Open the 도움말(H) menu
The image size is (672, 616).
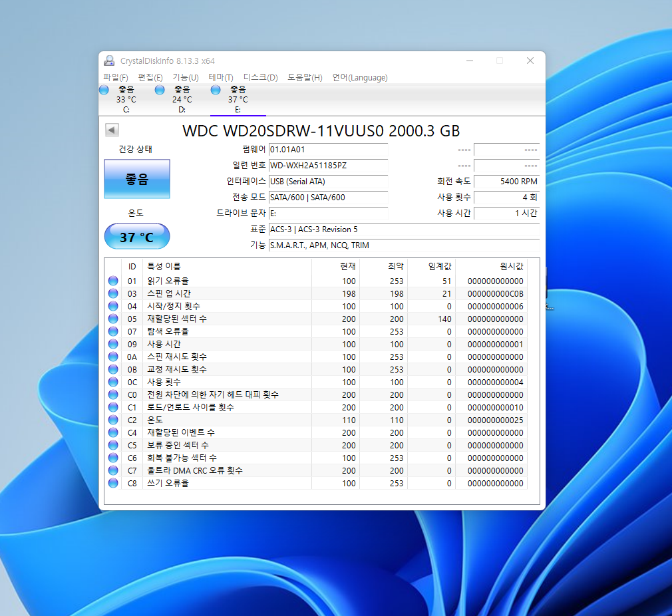[305, 78]
